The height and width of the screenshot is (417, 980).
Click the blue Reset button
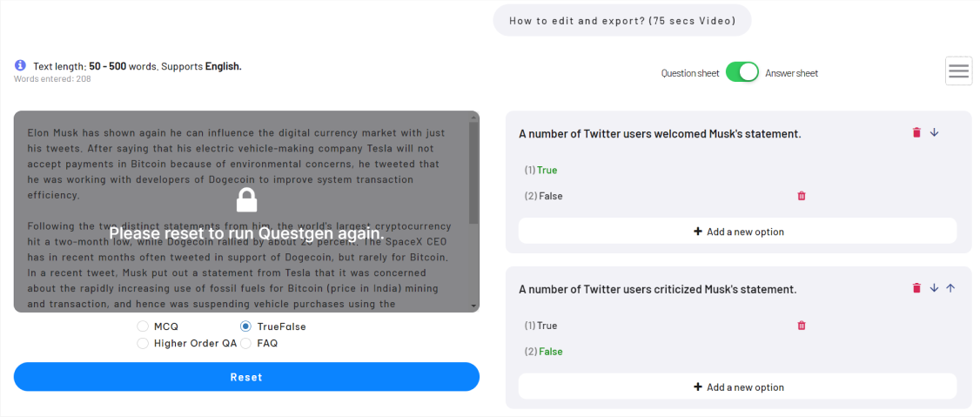[246, 377]
